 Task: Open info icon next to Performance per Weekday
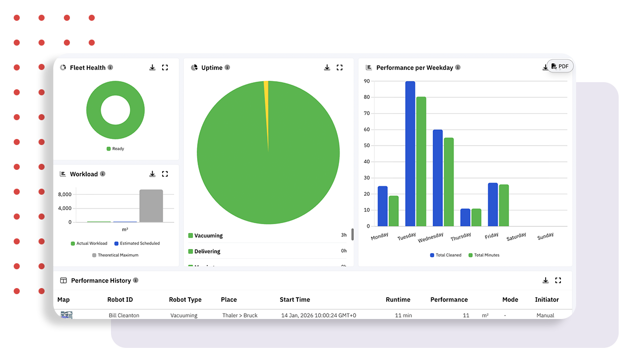458,67
